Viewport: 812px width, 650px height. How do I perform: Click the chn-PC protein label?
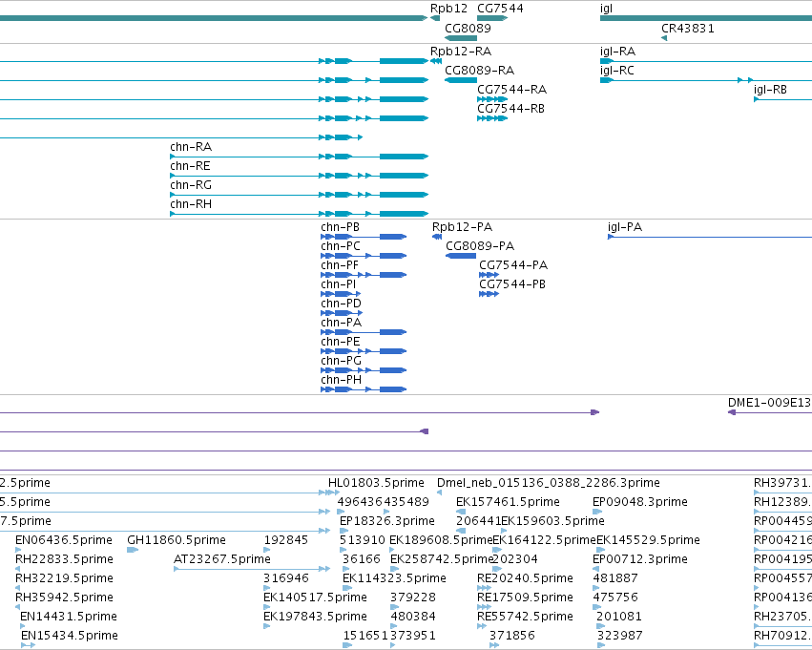click(341, 246)
